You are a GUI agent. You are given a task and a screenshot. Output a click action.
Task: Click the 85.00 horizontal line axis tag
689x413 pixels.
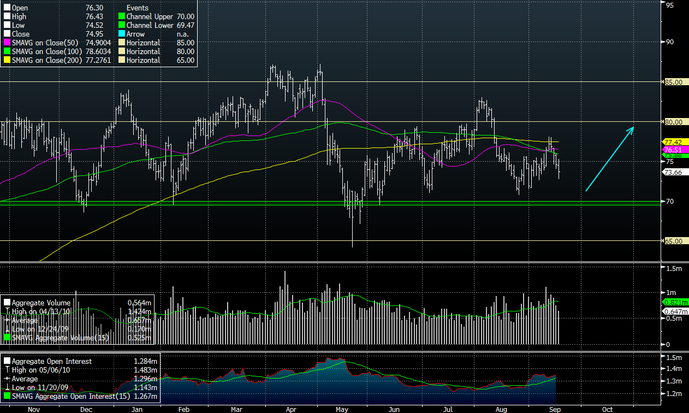[673, 82]
